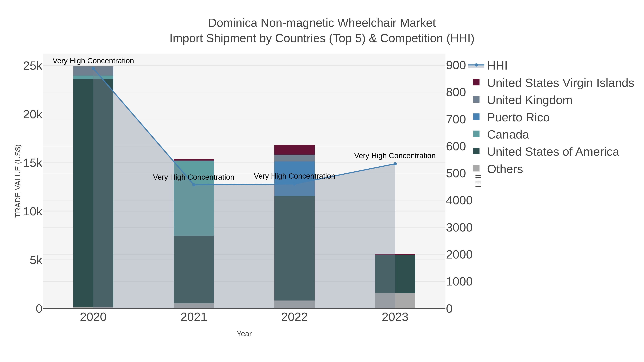Click the maroon Virgin Islands legend swatch

coord(476,82)
